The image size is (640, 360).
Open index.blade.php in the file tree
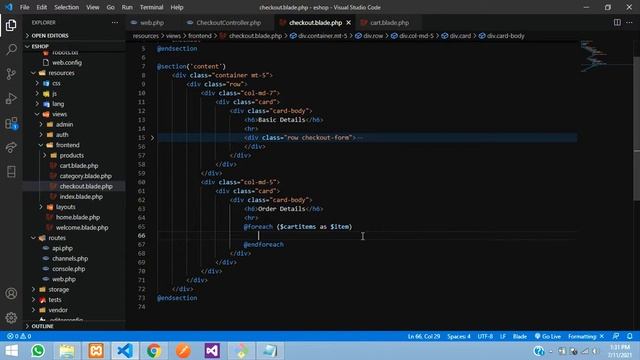pyautogui.click(x=81, y=197)
